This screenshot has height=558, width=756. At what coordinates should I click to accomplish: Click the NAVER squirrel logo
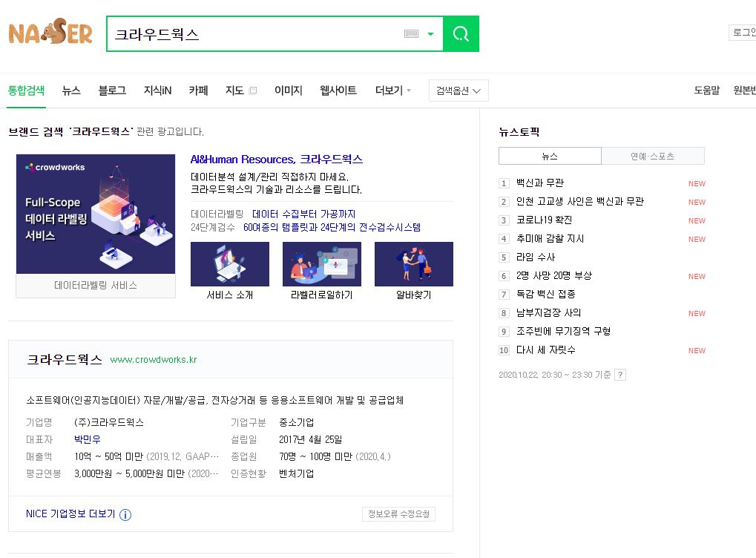(x=50, y=33)
